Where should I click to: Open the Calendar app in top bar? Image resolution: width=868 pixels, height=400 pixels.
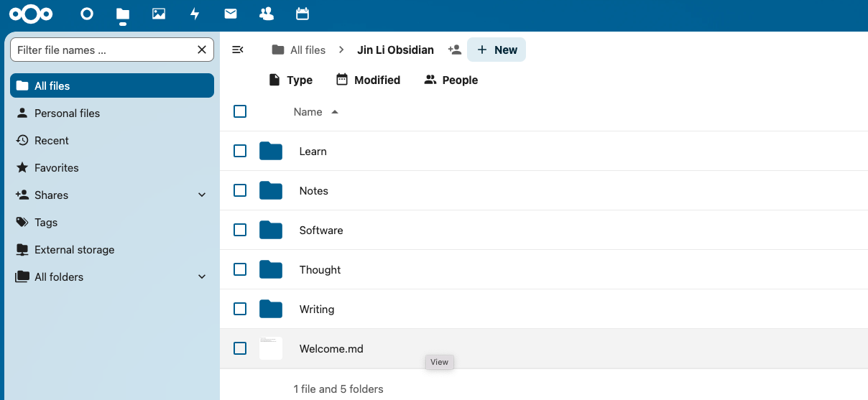(303, 14)
